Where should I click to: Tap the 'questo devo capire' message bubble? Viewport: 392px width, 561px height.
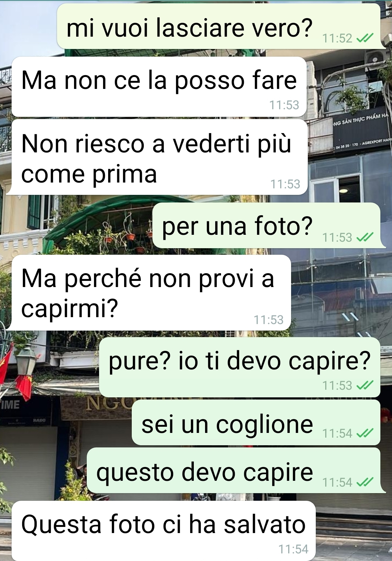tap(233, 470)
